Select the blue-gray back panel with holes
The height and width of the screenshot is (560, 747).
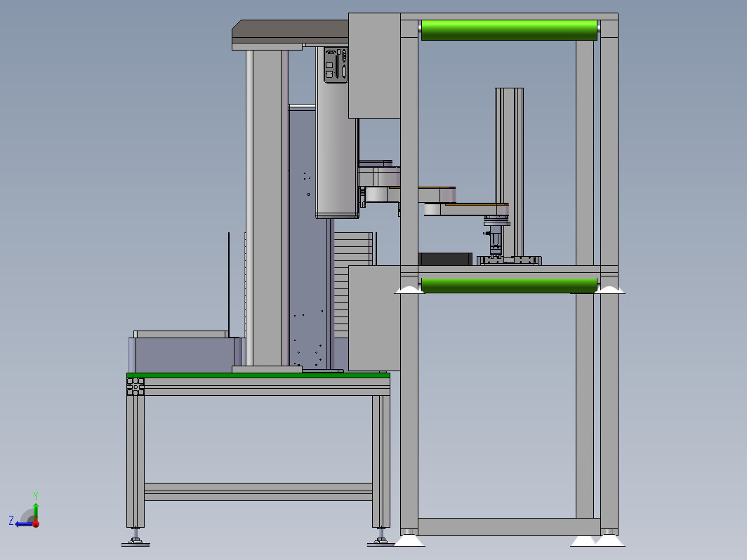[x=308, y=237]
